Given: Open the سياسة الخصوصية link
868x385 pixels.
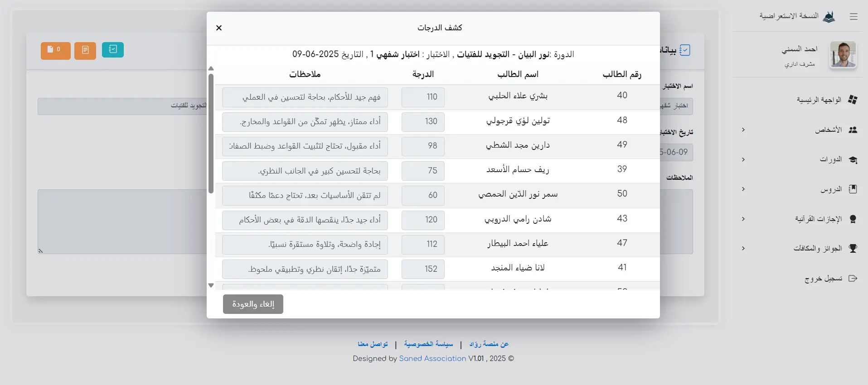Looking at the screenshot, I should point(428,344).
